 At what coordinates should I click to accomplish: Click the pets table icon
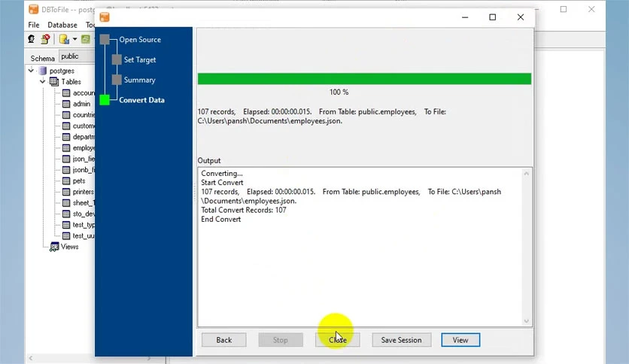[x=66, y=180]
